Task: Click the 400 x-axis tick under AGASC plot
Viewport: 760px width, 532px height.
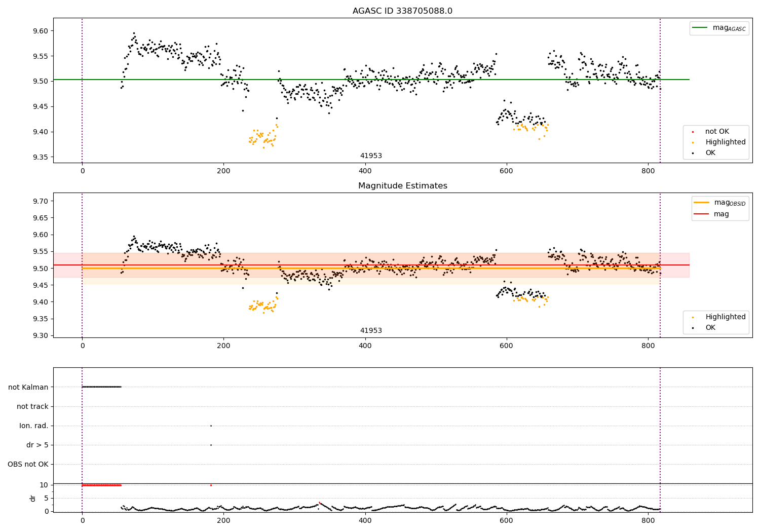Action: click(365, 171)
